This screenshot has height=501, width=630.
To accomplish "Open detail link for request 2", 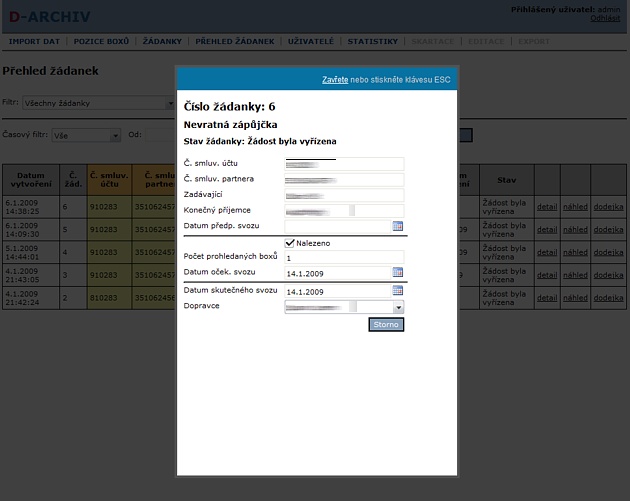I will pos(547,298).
